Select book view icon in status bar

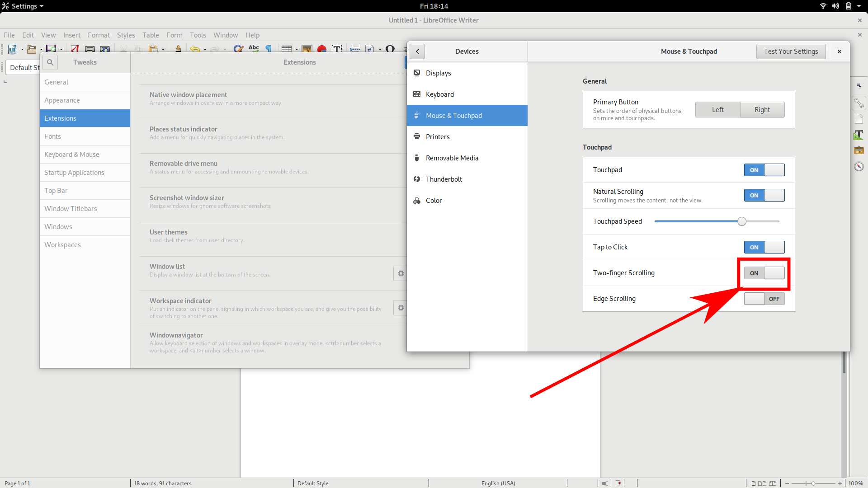tap(773, 483)
